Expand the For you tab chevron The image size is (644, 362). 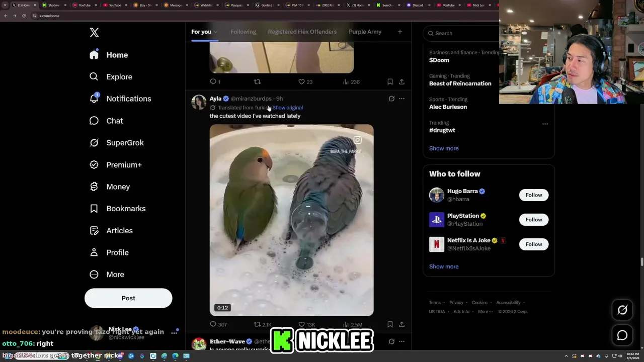tap(215, 32)
